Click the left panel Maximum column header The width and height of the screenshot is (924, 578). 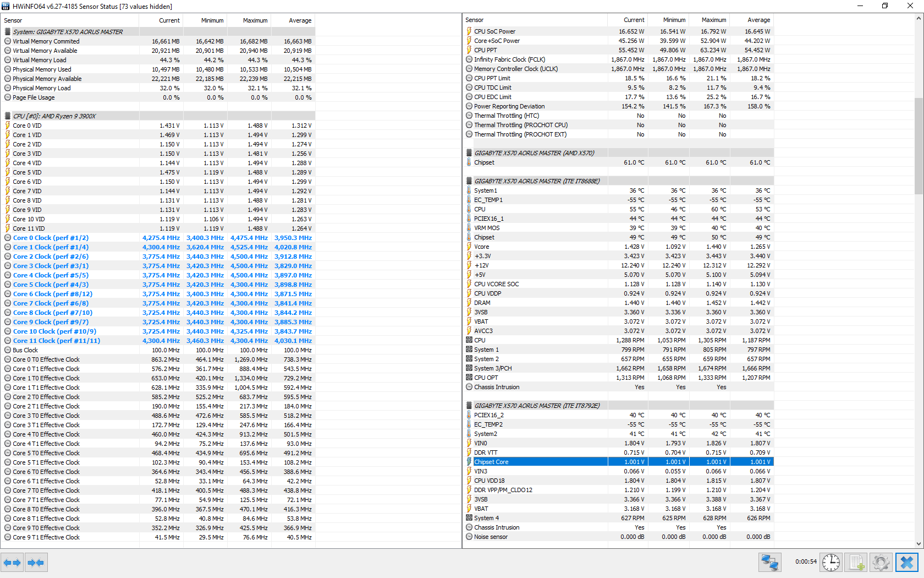pos(249,20)
